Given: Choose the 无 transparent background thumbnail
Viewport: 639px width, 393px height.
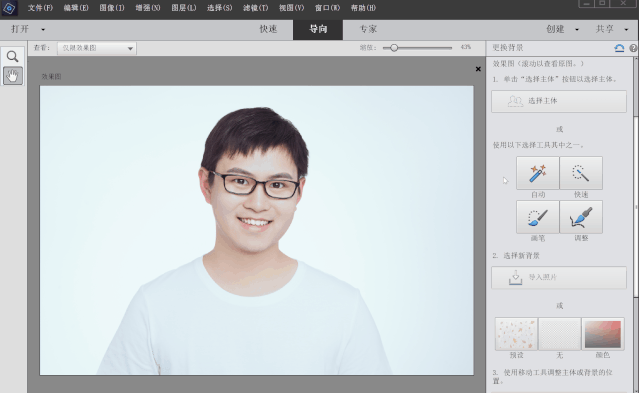Looking at the screenshot, I should 560,334.
